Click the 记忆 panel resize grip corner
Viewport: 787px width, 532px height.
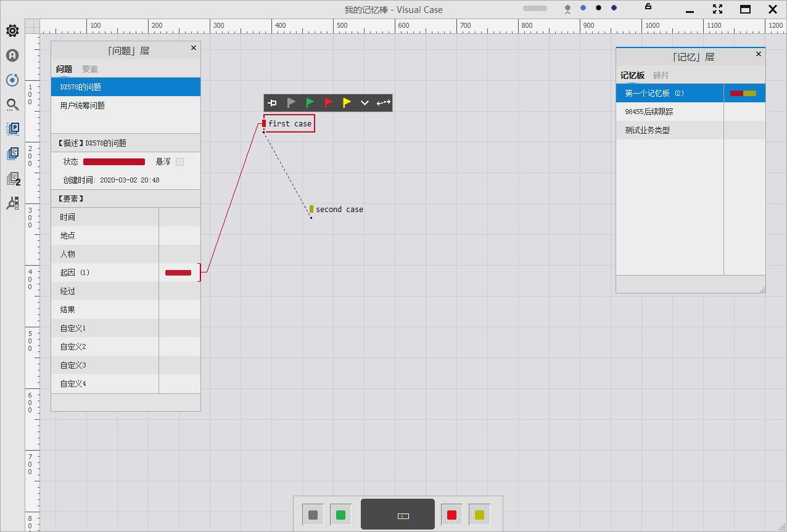[x=762, y=289]
